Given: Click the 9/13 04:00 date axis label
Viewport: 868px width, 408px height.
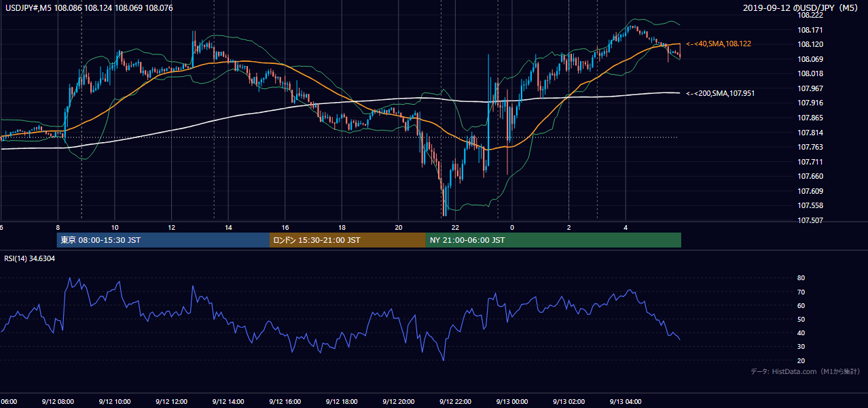Looking at the screenshot, I should [626, 401].
